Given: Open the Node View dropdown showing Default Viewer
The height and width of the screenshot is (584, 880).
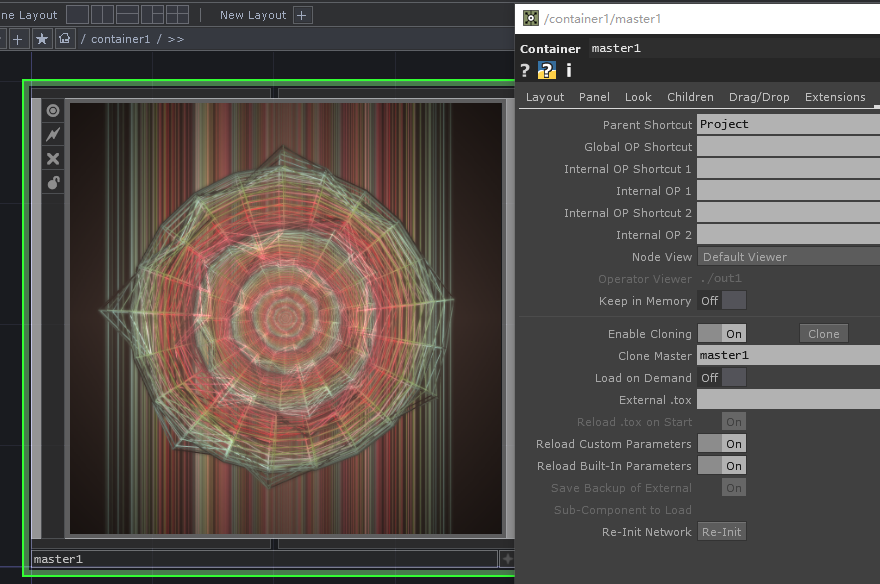Looking at the screenshot, I should coord(770,257).
